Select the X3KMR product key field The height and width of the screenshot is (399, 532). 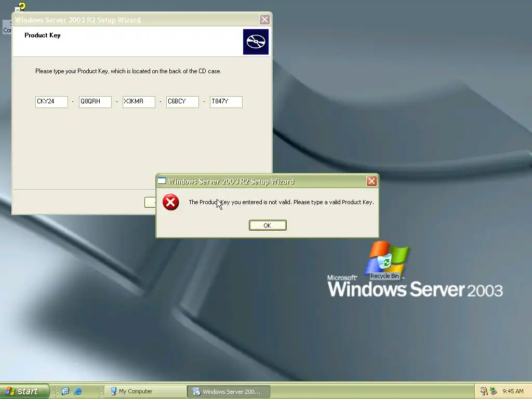(139, 102)
